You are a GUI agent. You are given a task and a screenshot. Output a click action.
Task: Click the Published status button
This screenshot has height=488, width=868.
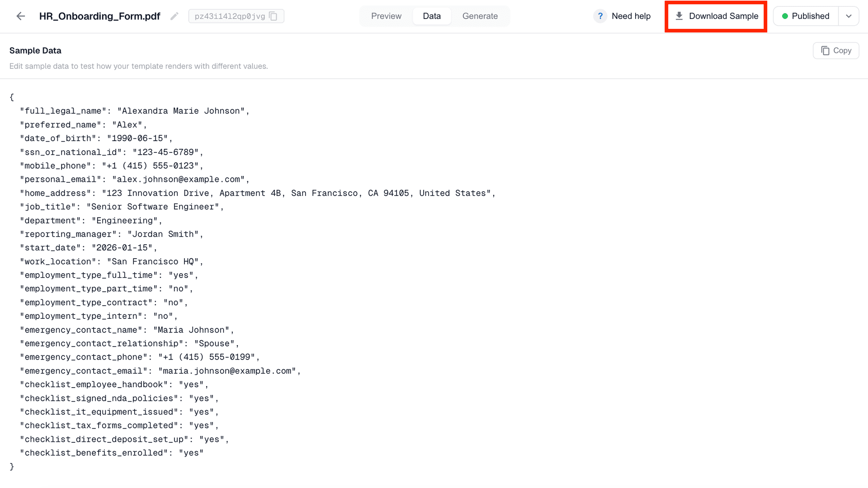coord(806,16)
